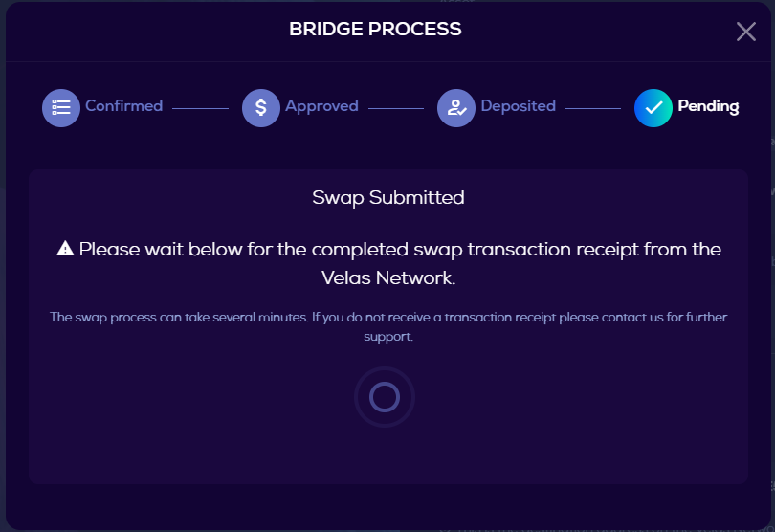Click the loading spinner circle
Image resolution: width=775 pixels, height=532 pixels.
tap(385, 397)
